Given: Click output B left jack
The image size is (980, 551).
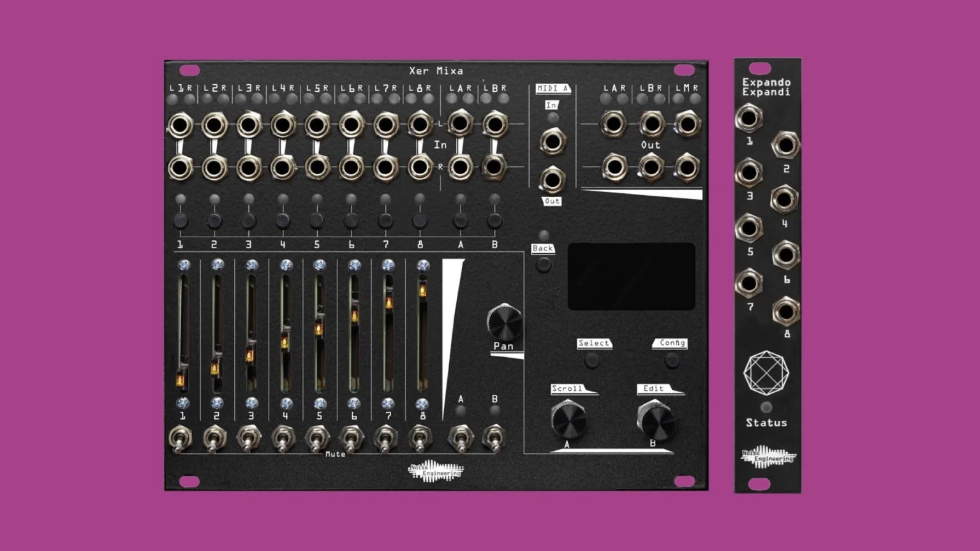Looking at the screenshot, I should (x=651, y=124).
